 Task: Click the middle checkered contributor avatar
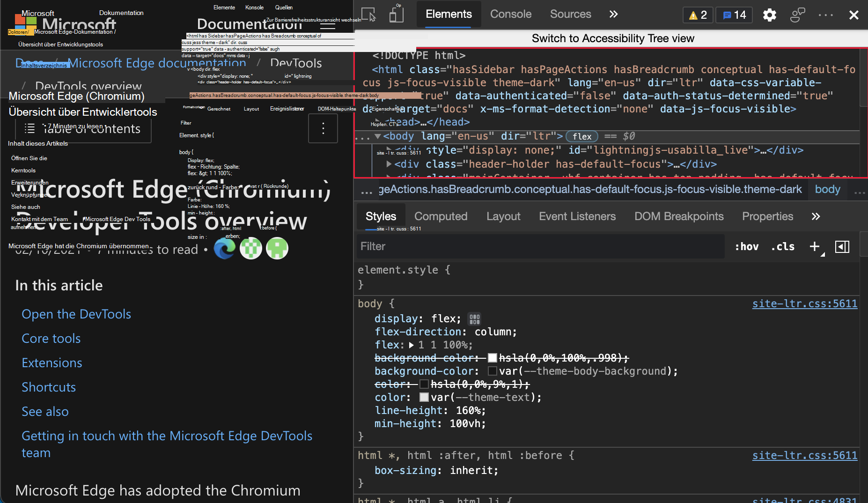[x=251, y=248]
